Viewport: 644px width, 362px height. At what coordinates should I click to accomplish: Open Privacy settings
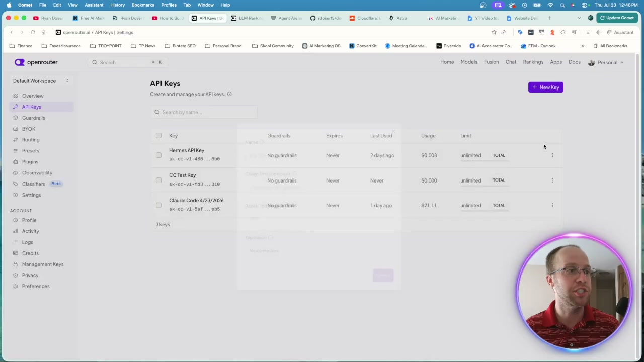30,275
